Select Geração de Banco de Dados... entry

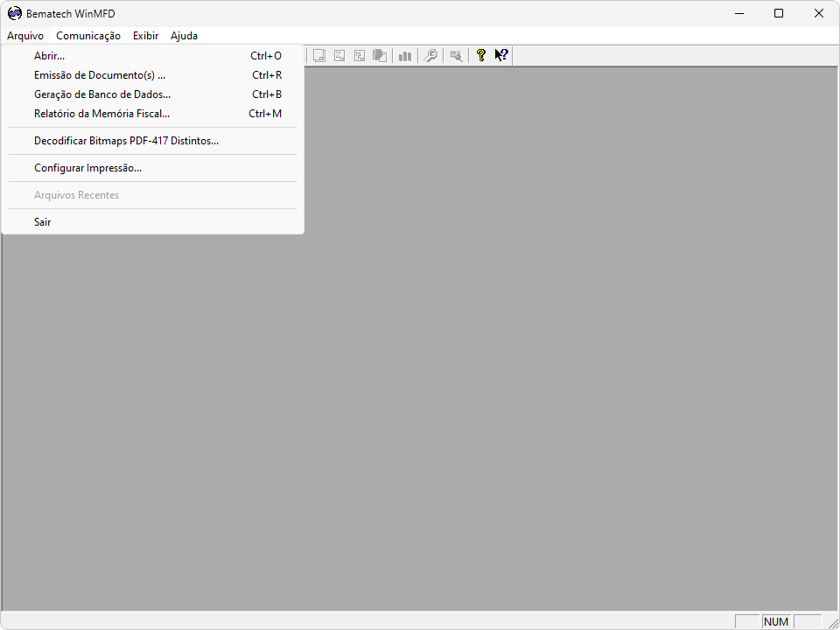click(152, 94)
